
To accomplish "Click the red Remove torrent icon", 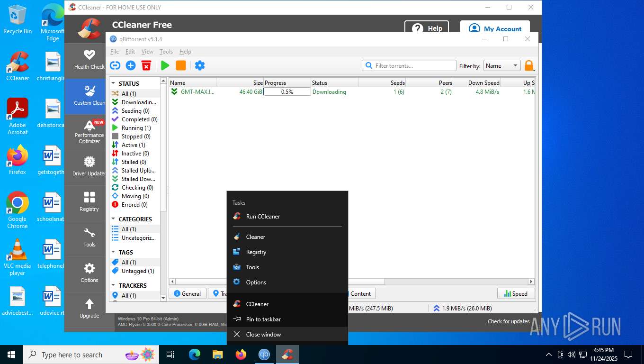I will click(146, 65).
